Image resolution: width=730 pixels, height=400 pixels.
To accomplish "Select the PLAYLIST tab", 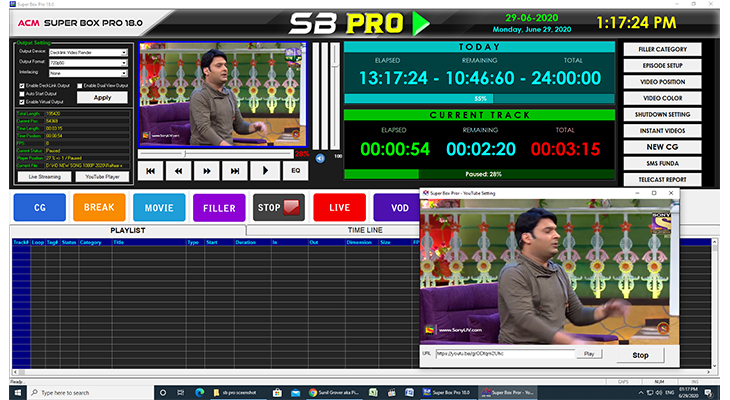I will click(x=127, y=229).
